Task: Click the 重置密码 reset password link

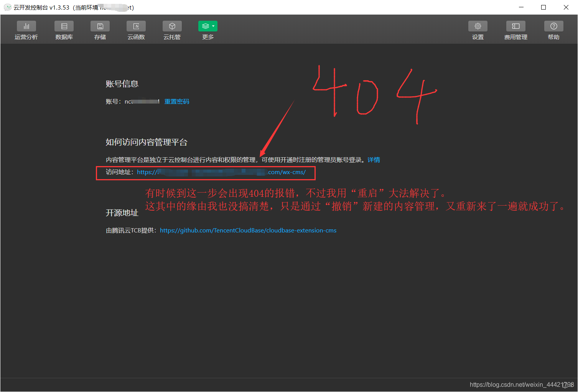Action: coord(177,102)
